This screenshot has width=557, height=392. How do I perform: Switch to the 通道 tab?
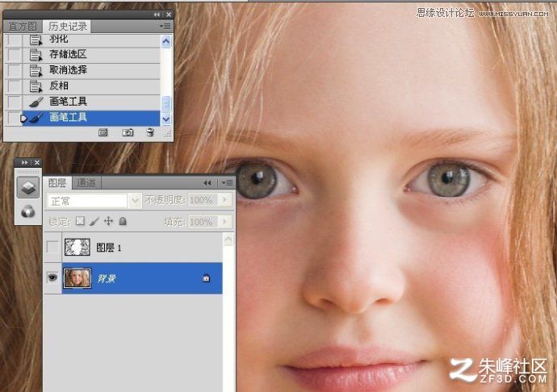coord(86,182)
